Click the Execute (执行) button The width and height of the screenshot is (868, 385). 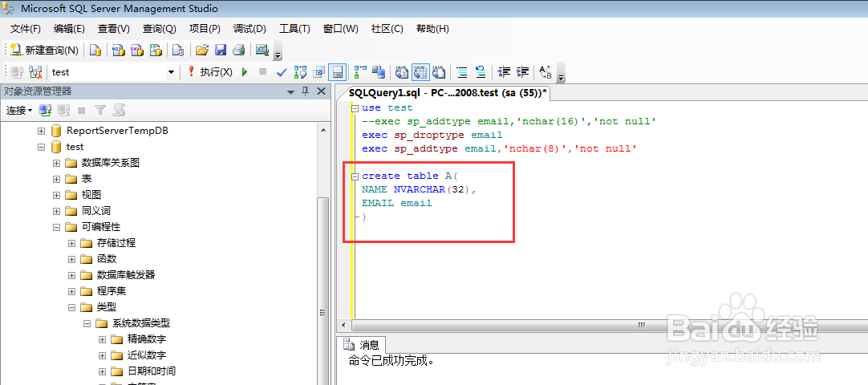[x=210, y=72]
